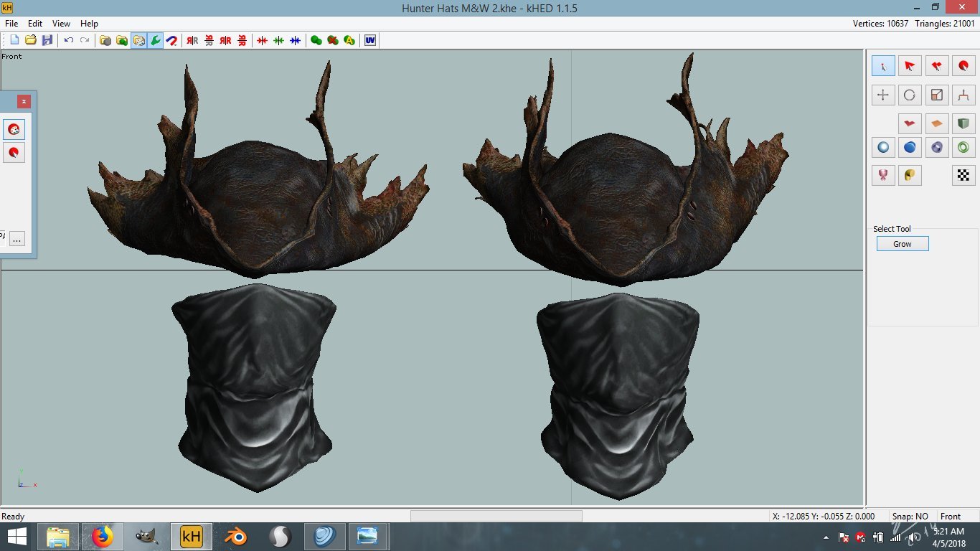This screenshot has height=551, width=980.
Task: Click the green merge objects toolbar icon
Action: coord(316,41)
